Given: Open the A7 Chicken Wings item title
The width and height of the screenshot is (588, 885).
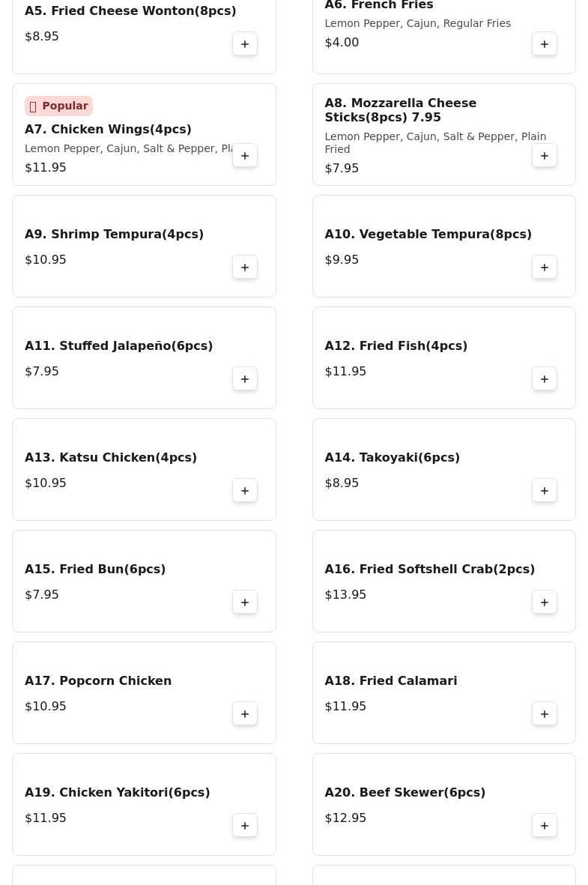Looking at the screenshot, I should coord(108,130).
